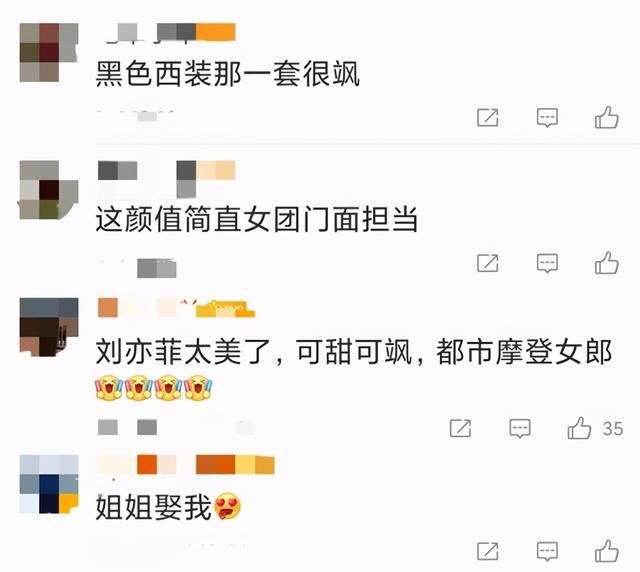Viewport: 640px width, 572px height.
Task: Reply to the 刘亦菲太美了 comment
Action: point(520,428)
